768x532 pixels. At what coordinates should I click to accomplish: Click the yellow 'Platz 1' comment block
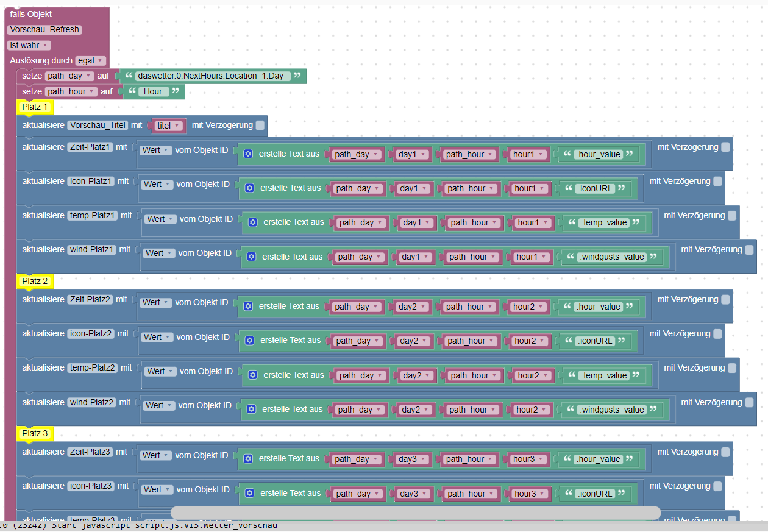(35, 107)
